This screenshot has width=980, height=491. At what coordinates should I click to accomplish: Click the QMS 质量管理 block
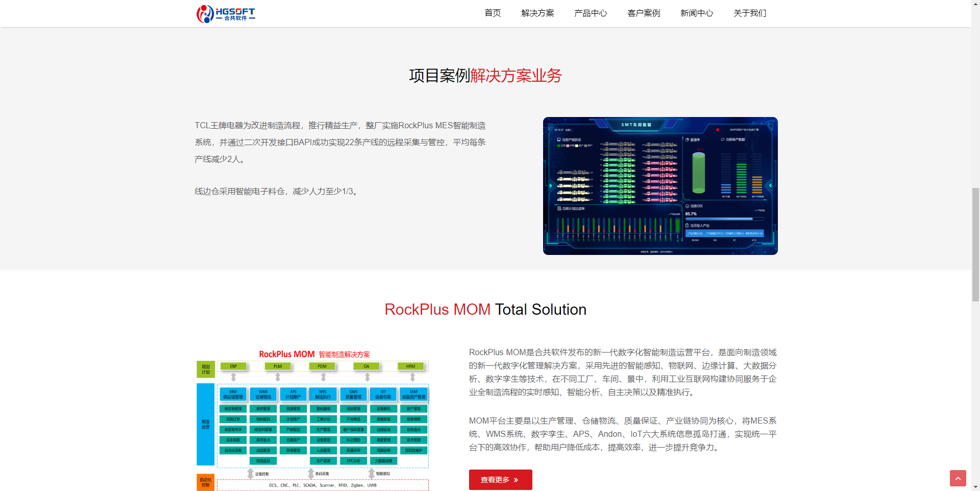pyautogui.click(x=353, y=394)
